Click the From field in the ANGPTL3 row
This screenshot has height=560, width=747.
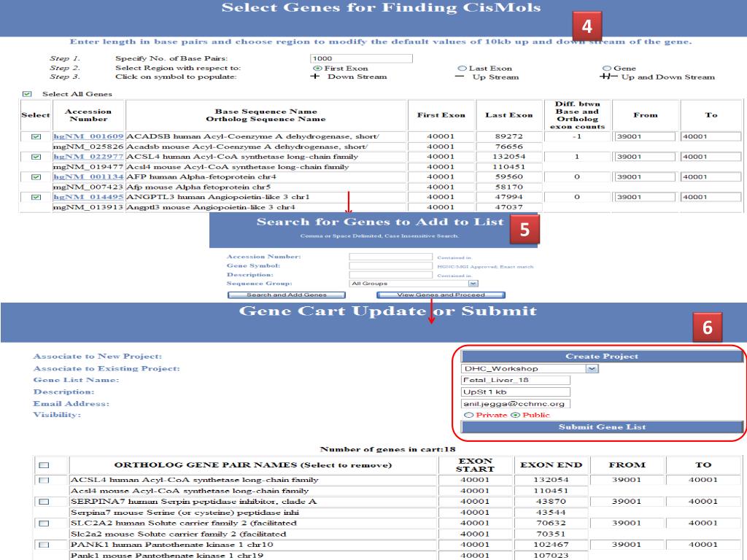(645, 197)
